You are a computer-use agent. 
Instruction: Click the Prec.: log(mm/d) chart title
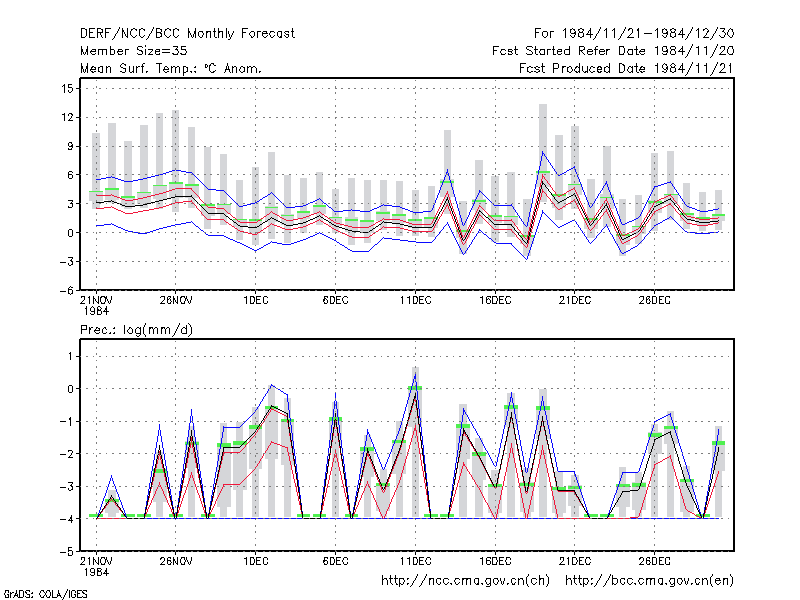pyautogui.click(x=136, y=330)
